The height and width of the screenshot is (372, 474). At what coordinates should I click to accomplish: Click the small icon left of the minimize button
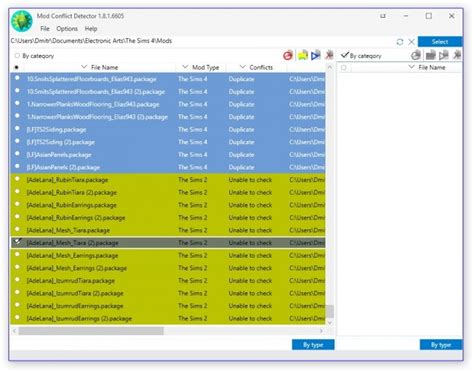(383, 16)
